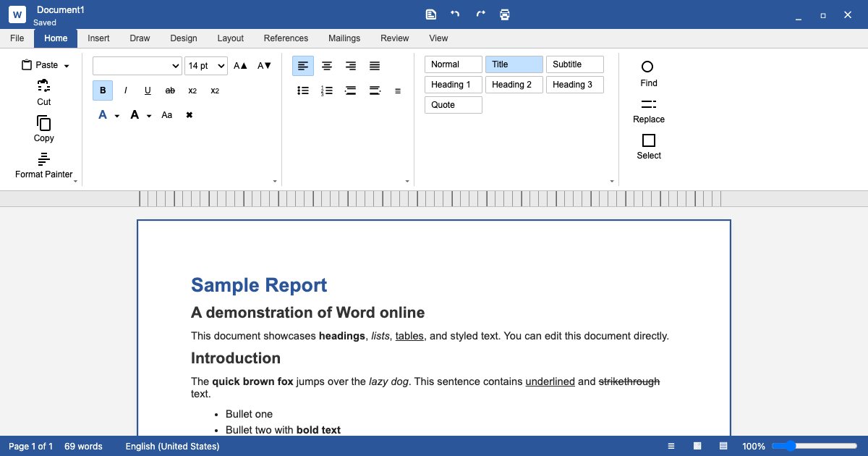Switch to print layout view in status bar
Image resolution: width=868 pixels, height=456 pixels.
point(697,447)
